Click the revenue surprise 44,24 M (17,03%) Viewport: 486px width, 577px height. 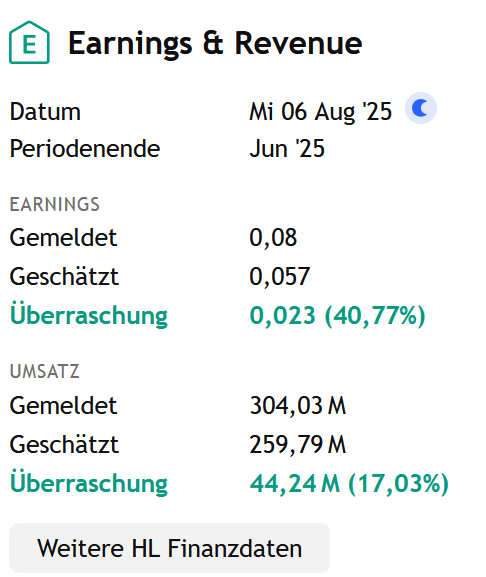349,484
